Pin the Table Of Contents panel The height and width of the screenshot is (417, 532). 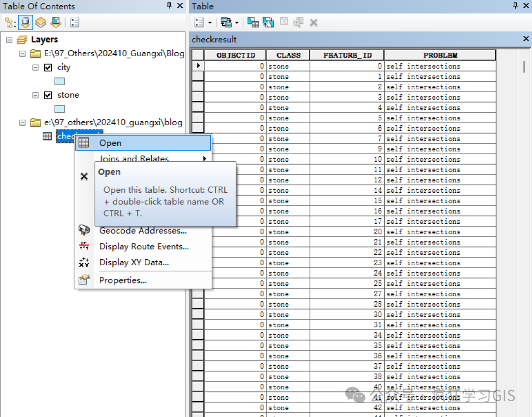(x=169, y=5)
